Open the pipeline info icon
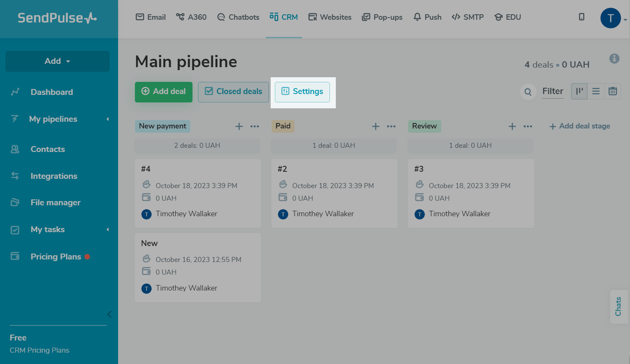The image size is (630, 364). point(614,59)
